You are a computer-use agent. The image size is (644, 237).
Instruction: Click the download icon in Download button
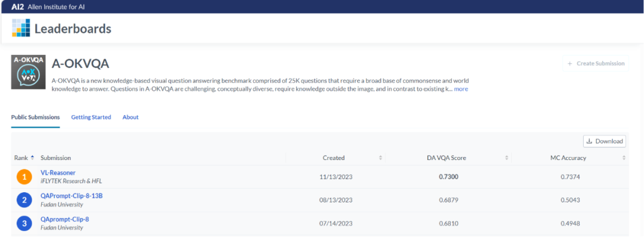[x=589, y=141]
